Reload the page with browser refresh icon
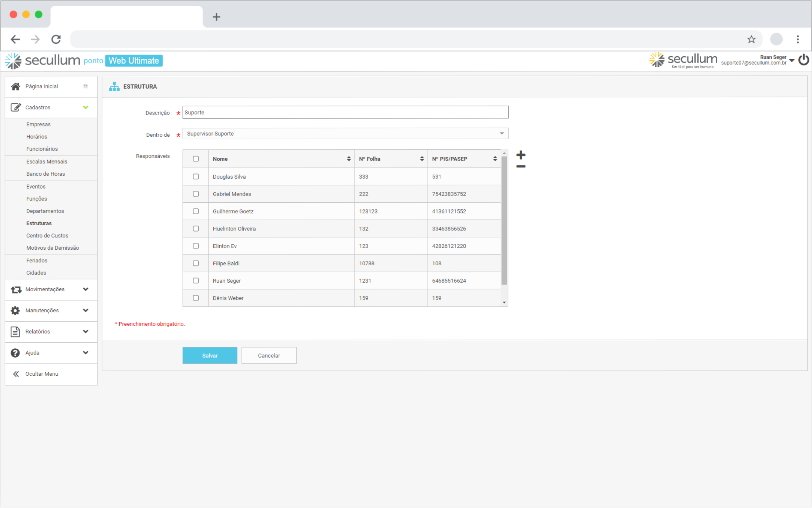 [56, 39]
